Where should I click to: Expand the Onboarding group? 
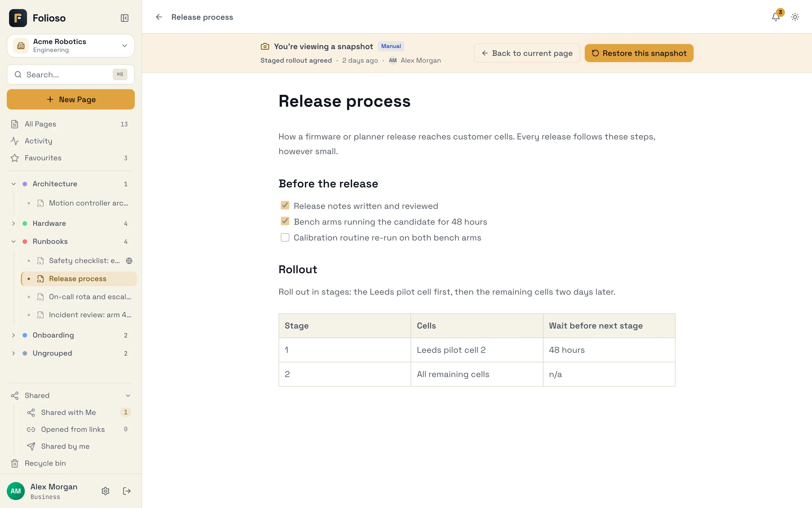click(x=14, y=335)
